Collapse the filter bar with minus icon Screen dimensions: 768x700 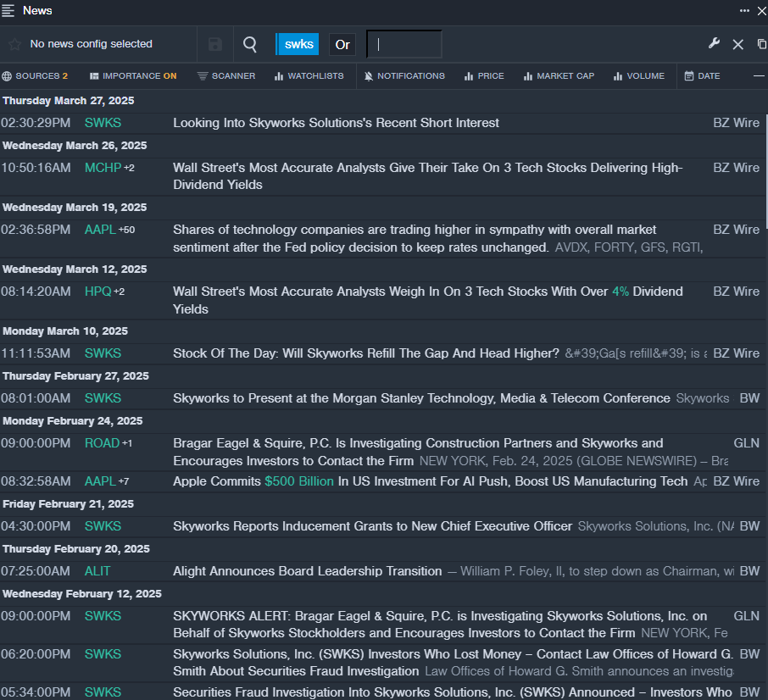tap(758, 76)
